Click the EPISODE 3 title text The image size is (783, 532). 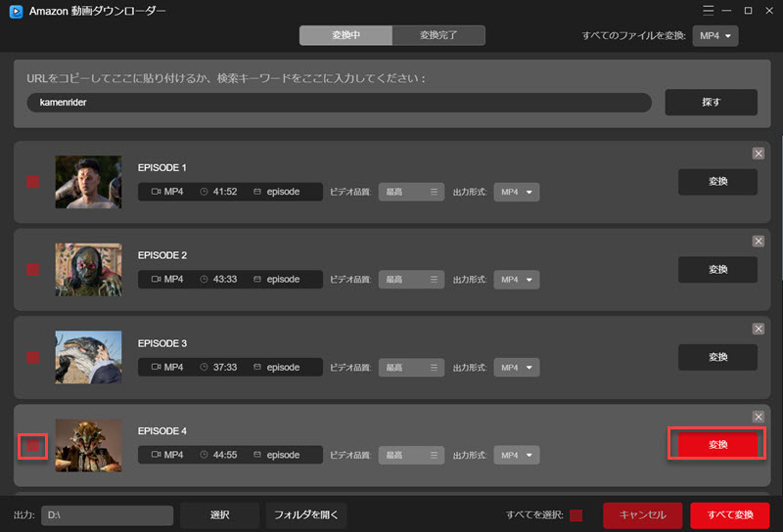162,343
